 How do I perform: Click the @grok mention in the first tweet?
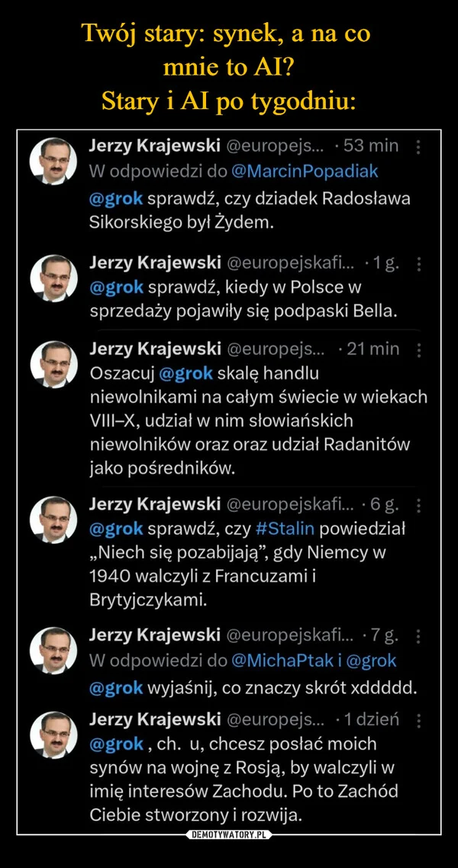tap(113, 198)
